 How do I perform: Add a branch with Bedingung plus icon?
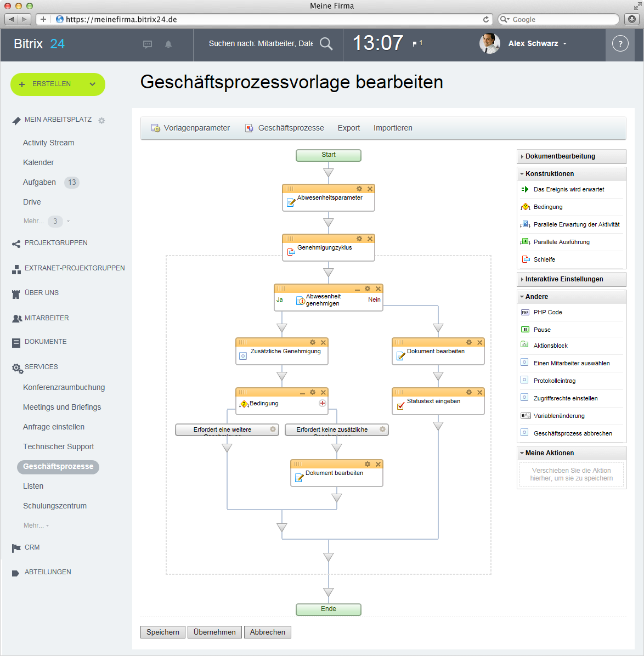[322, 403]
